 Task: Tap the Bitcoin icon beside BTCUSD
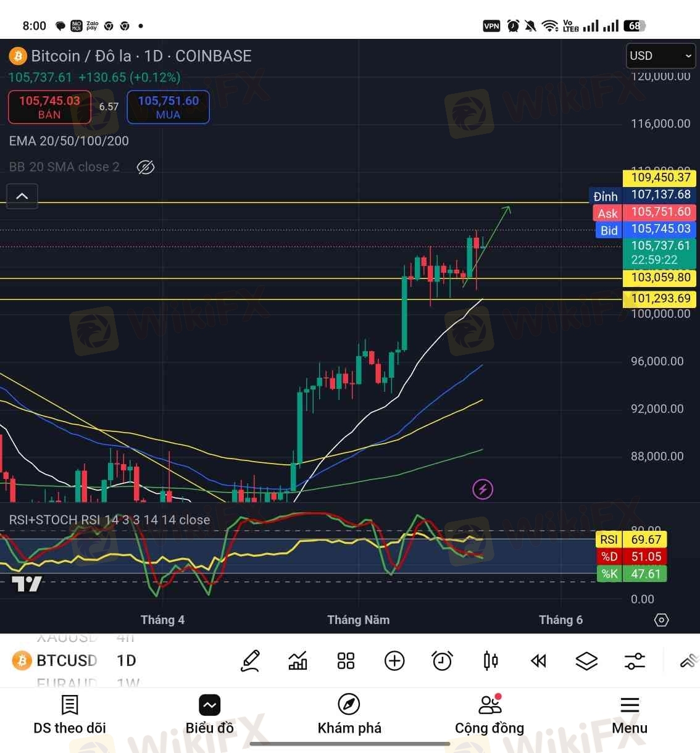point(22,661)
